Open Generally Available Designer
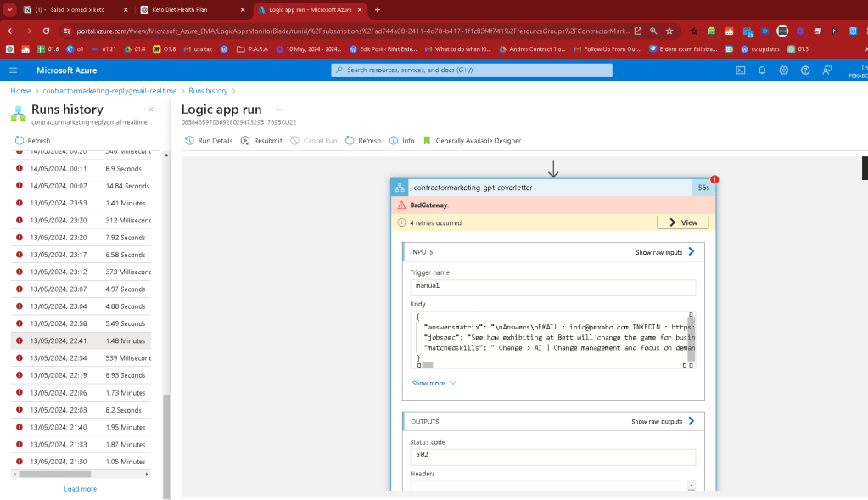This screenshot has width=868, height=500. point(473,141)
